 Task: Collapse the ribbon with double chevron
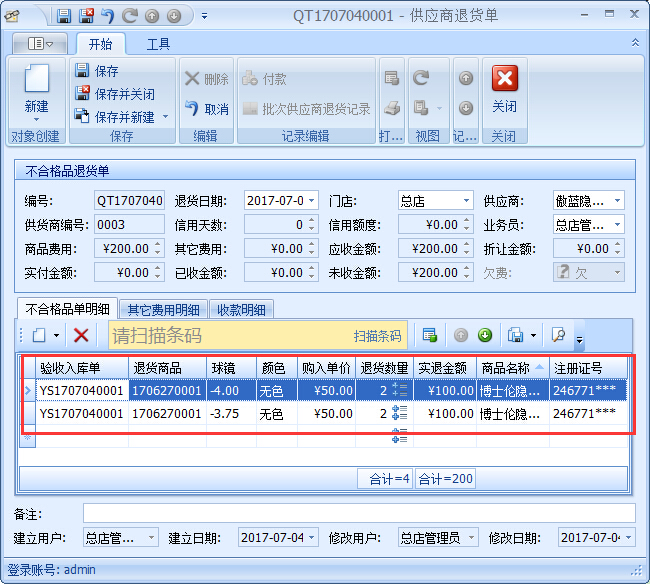[635, 42]
